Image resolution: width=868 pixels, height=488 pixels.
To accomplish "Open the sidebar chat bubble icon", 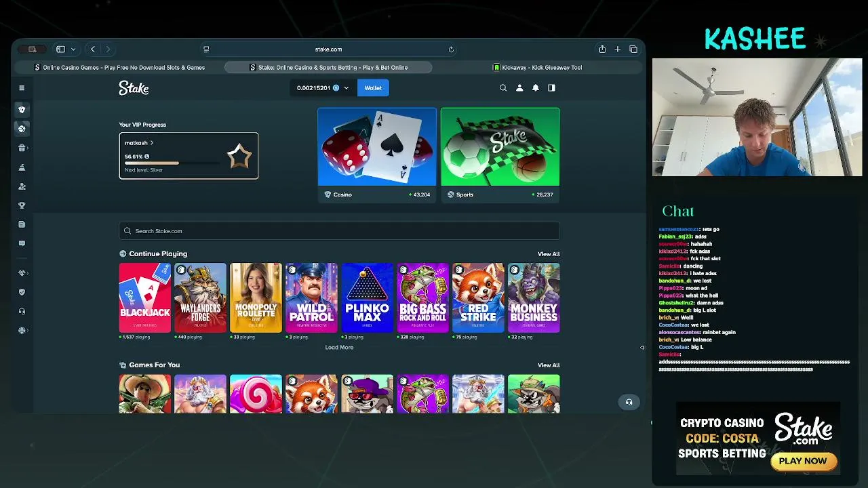I will 22,243.
